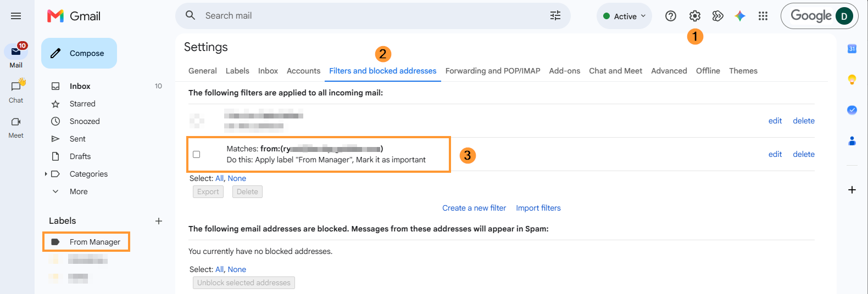This screenshot has width=868, height=294.
Task: Switch to the Accounts tab
Action: coord(303,71)
